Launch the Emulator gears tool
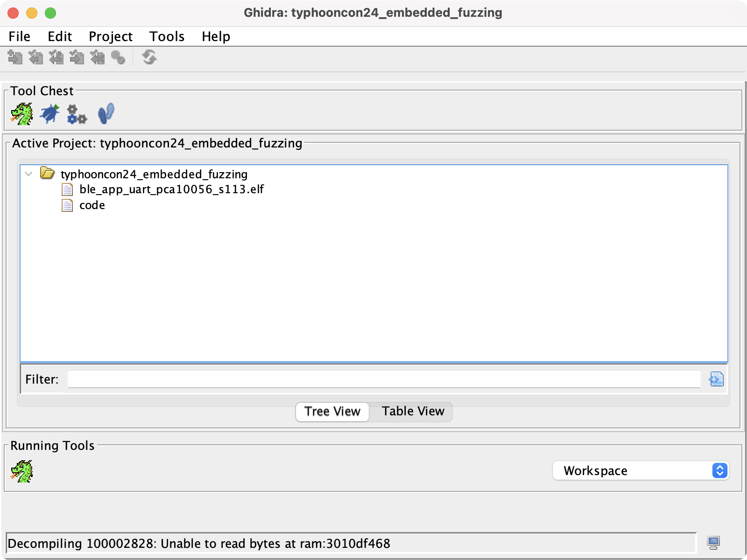Image resolution: width=747 pixels, height=560 pixels. [x=77, y=114]
